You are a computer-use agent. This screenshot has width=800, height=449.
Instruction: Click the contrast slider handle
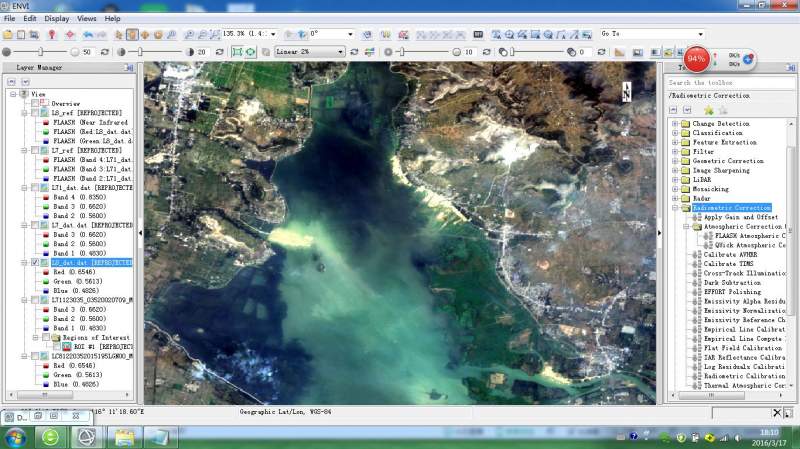140,52
